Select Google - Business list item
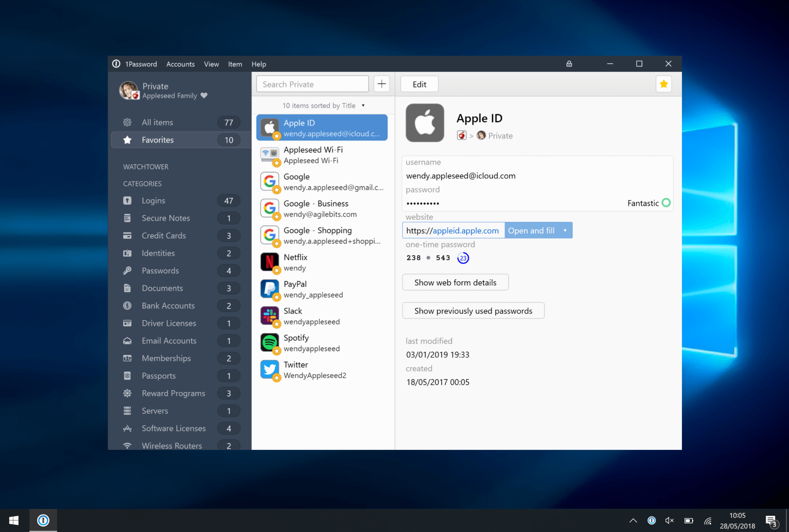Image resolution: width=789 pixels, height=532 pixels. pos(322,208)
